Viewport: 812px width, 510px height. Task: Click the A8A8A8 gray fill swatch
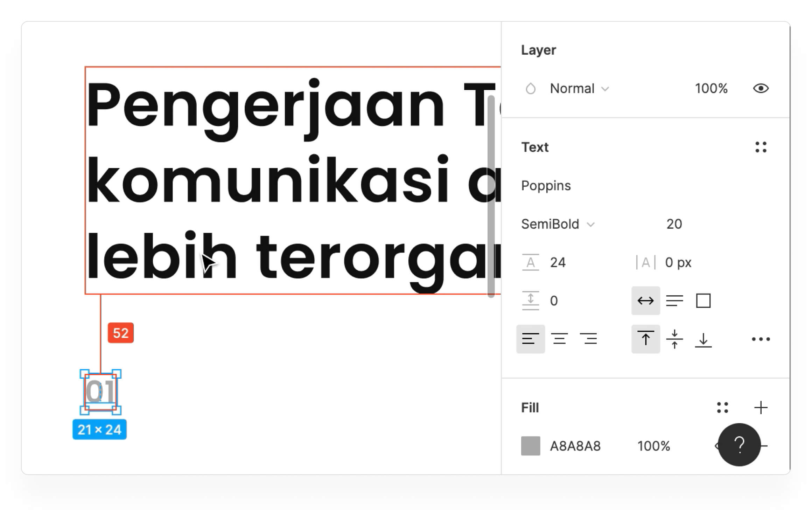click(x=531, y=446)
